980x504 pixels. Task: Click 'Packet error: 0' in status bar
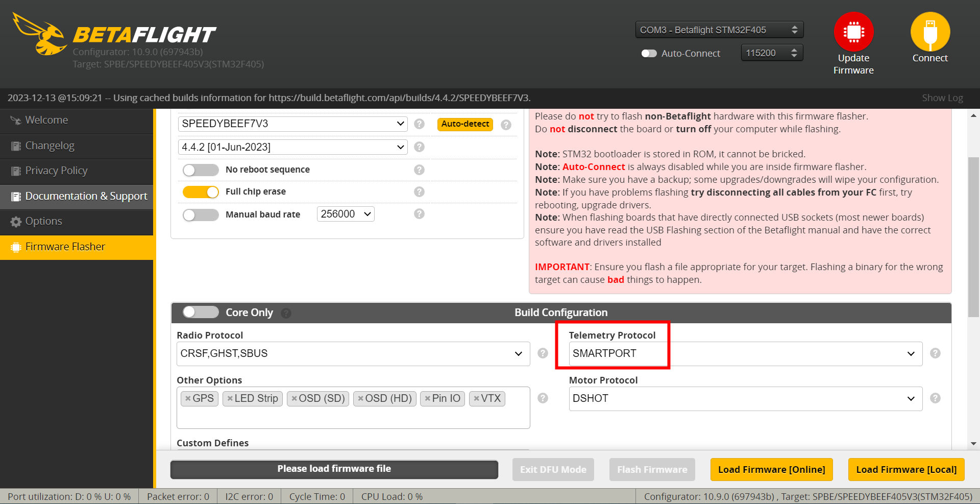pos(178,497)
